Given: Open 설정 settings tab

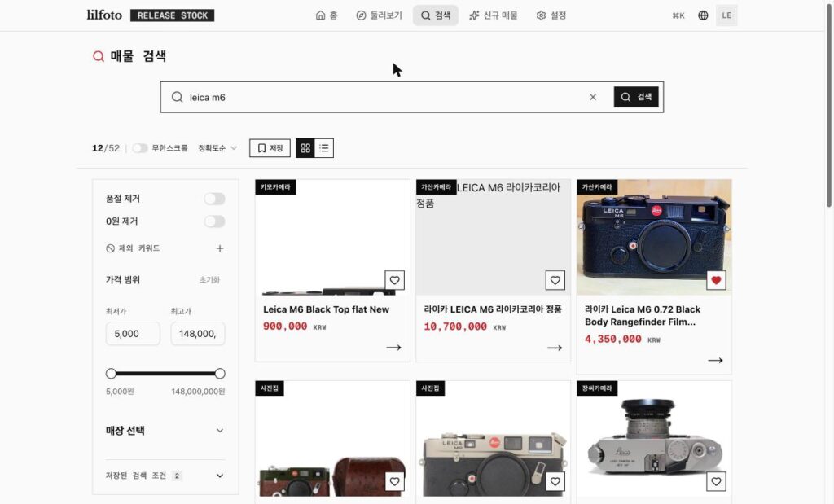Looking at the screenshot, I should tap(551, 15).
